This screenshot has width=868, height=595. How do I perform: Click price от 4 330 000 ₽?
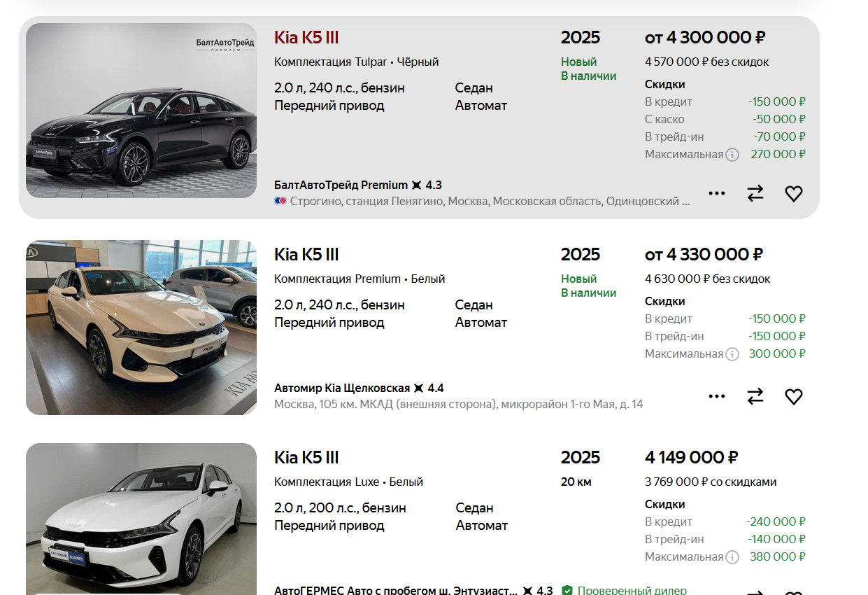tap(704, 255)
